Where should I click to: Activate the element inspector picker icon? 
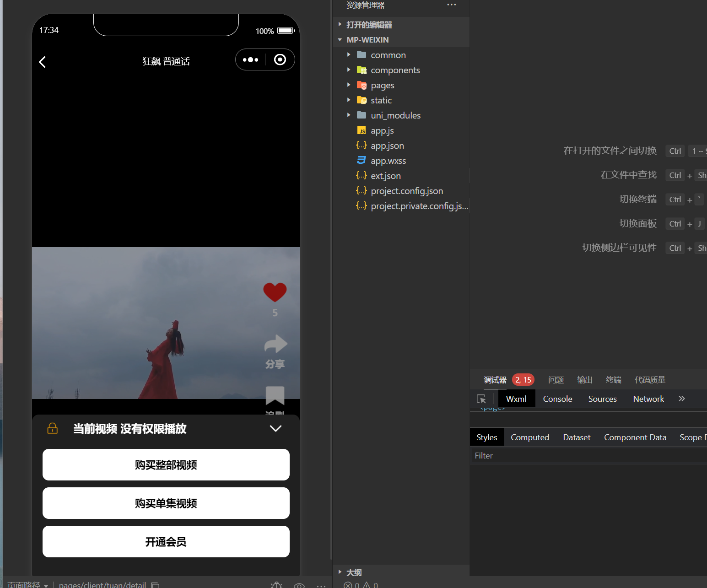coord(481,399)
